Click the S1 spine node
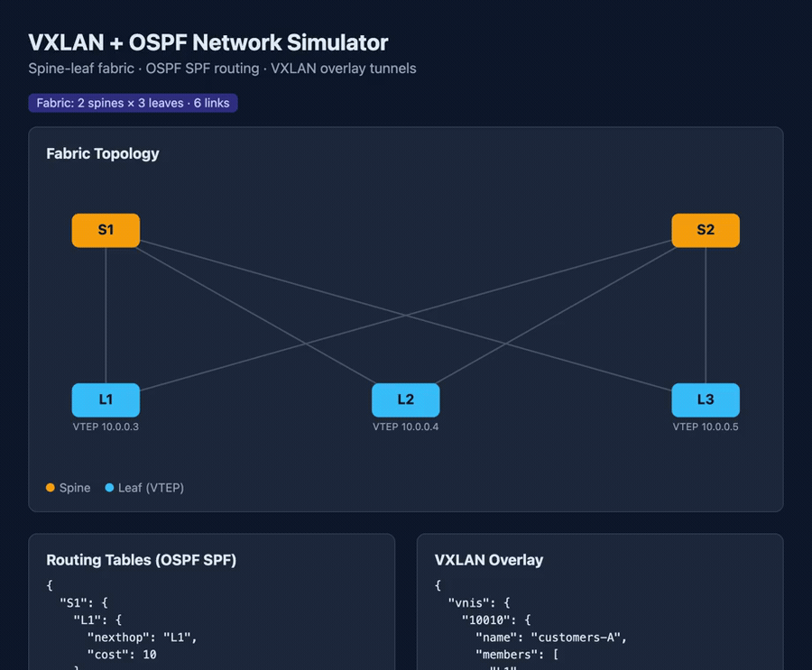The image size is (812, 670). [x=106, y=230]
